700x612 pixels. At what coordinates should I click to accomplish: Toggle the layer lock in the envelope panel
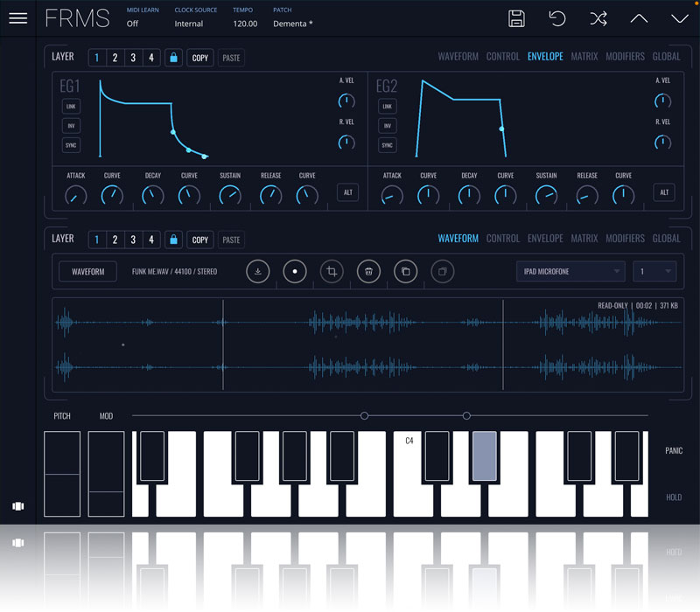pyautogui.click(x=173, y=58)
